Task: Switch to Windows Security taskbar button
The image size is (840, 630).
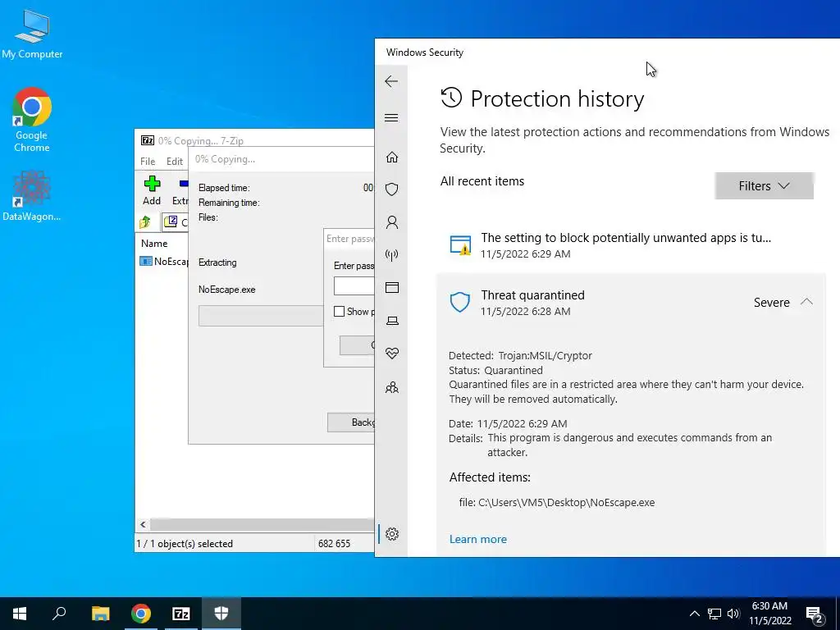Action: click(x=221, y=614)
